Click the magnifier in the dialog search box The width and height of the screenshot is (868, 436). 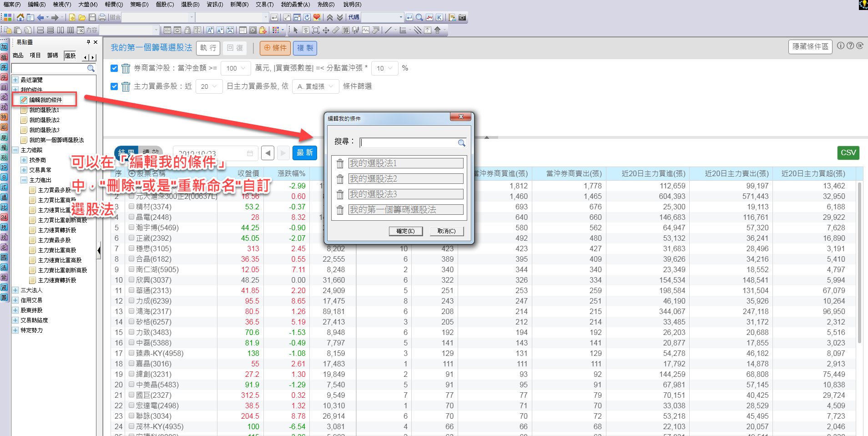(461, 143)
